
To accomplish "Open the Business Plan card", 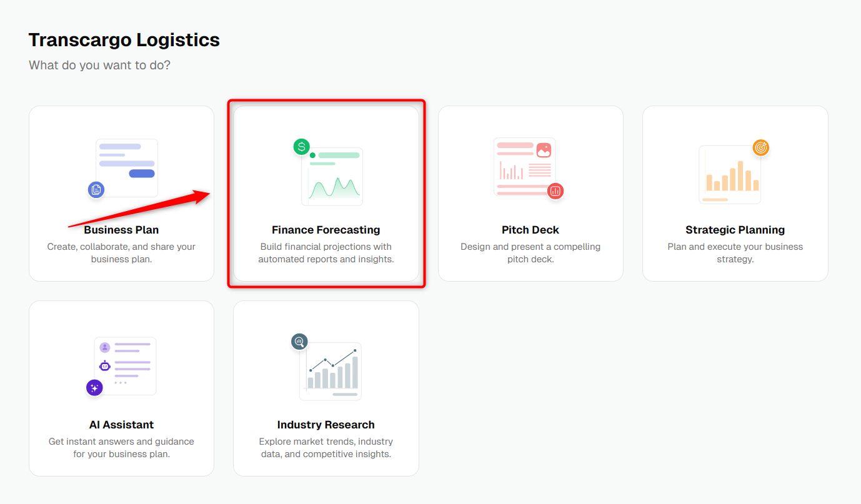I will click(x=122, y=194).
